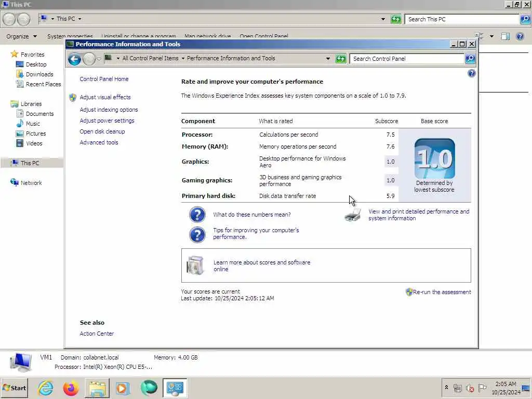Click the muted volume tray icon
Screen dimensions: 532x399
470,388
